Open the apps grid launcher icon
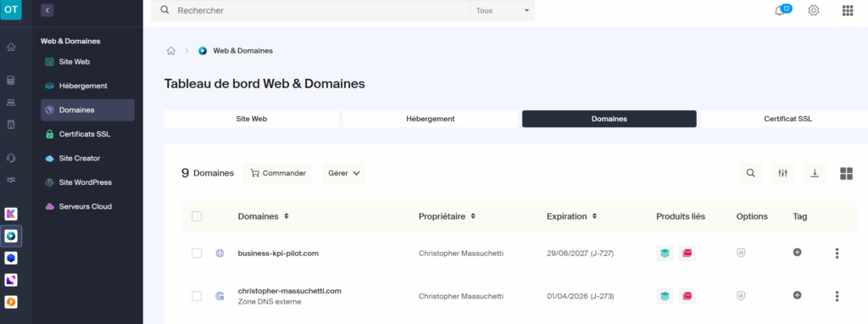Viewport: 868px width, 324px height. pyautogui.click(x=847, y=10)
